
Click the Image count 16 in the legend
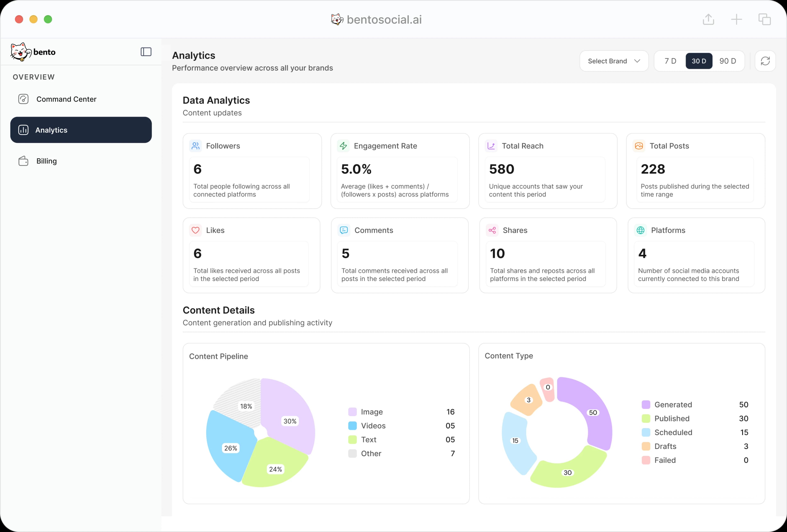coord(450,412)
